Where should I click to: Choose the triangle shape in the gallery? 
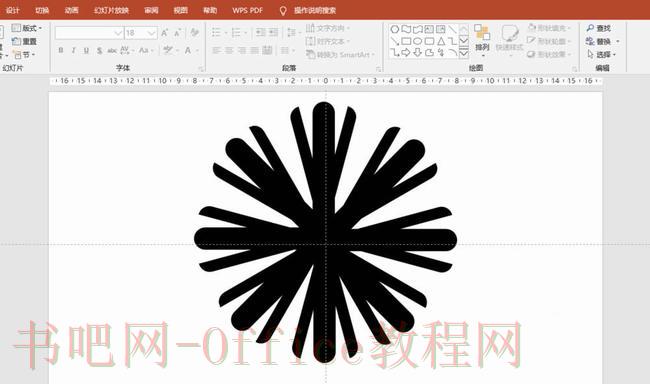click(441, 41)
